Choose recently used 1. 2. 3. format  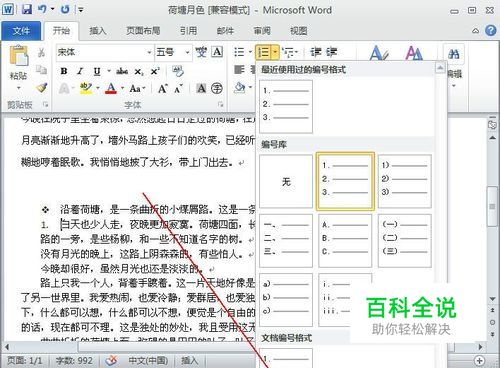286,106
